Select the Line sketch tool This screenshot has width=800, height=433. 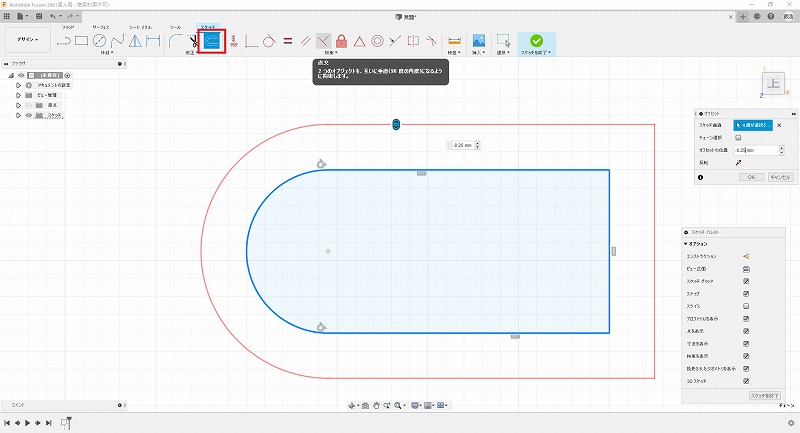[x=64, y=41]
